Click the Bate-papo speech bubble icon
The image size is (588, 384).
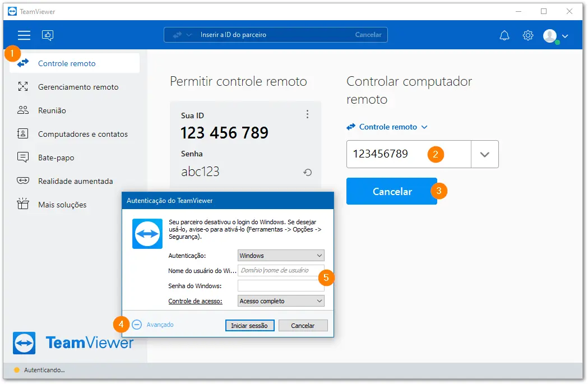pyautogui.click(x=23, y=157)
